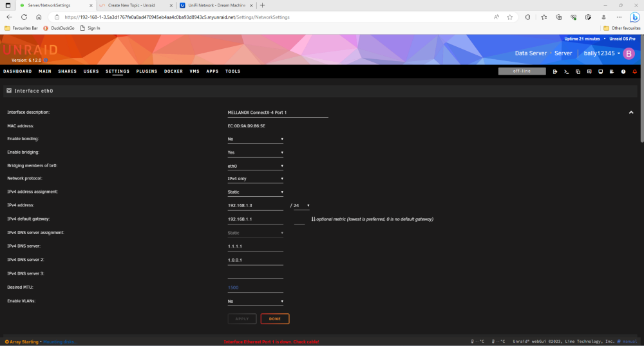Screen dimensions: 644x346
Task: Click the IPv4 default gateway field
Action: pyautogui.click(x=256, y=219)
